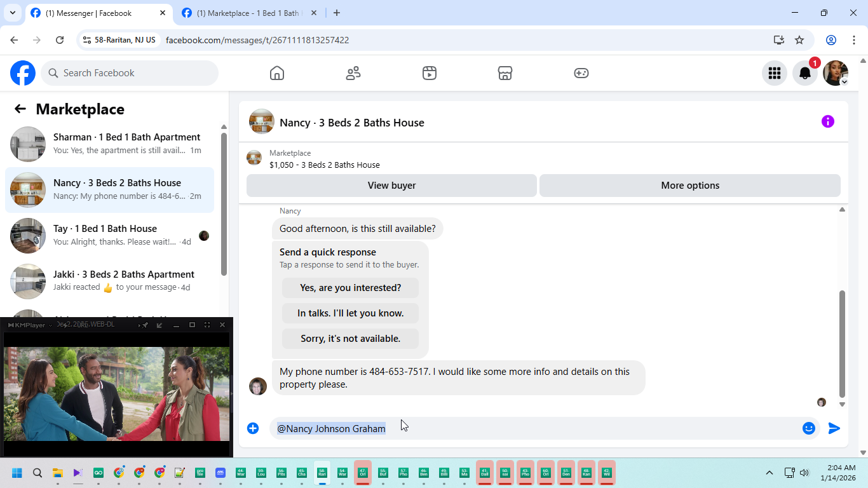The width and height of the screenshot is (868, 488).
Task: Click the address bar URL
Action: (257, 40)
